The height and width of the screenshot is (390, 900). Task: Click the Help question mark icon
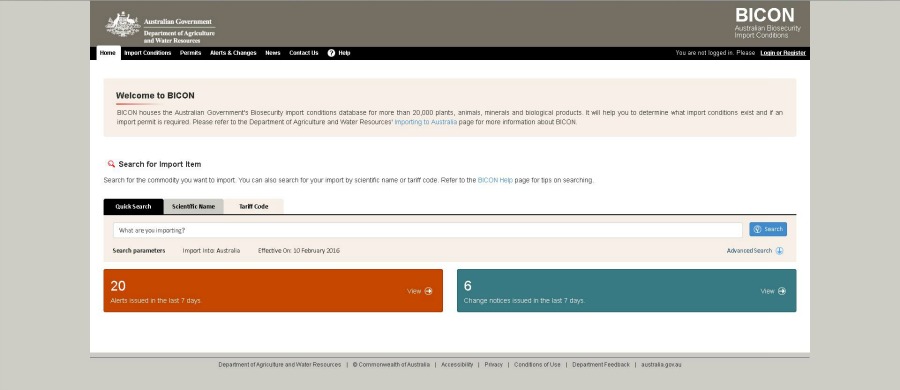click(331, 53)
